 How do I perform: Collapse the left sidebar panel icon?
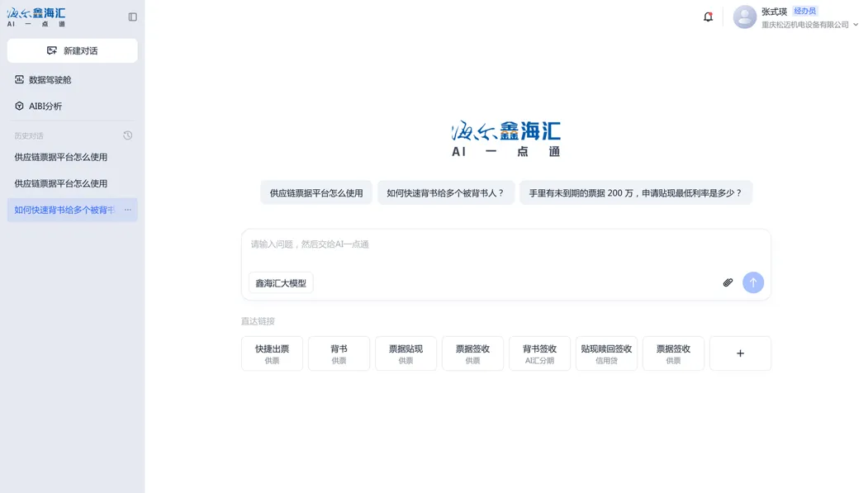tap(132, 17)
